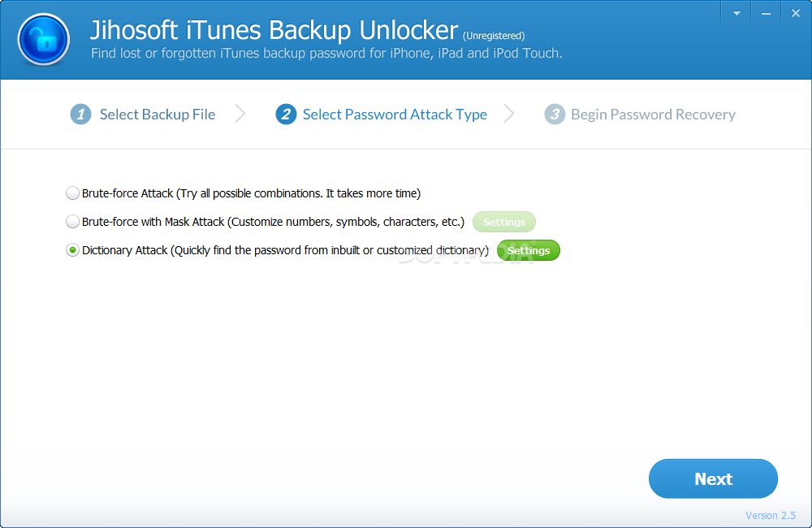Open the title bar dropdown arrow menu
This screenshot has height=528, width=812.
(736, 13)
